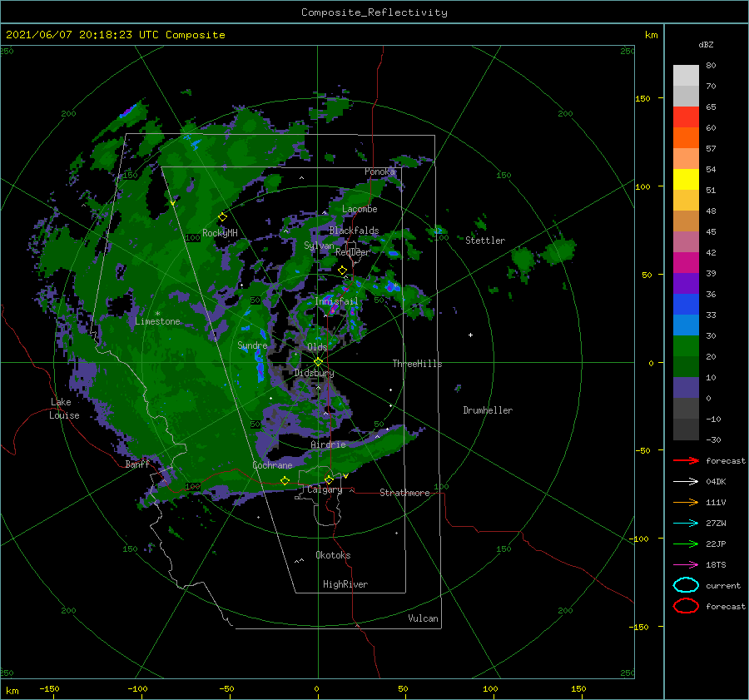Click the yellow diamond marker directly above Calgary label
Viewport: 749px width, 700px height.
coord(329,479)
